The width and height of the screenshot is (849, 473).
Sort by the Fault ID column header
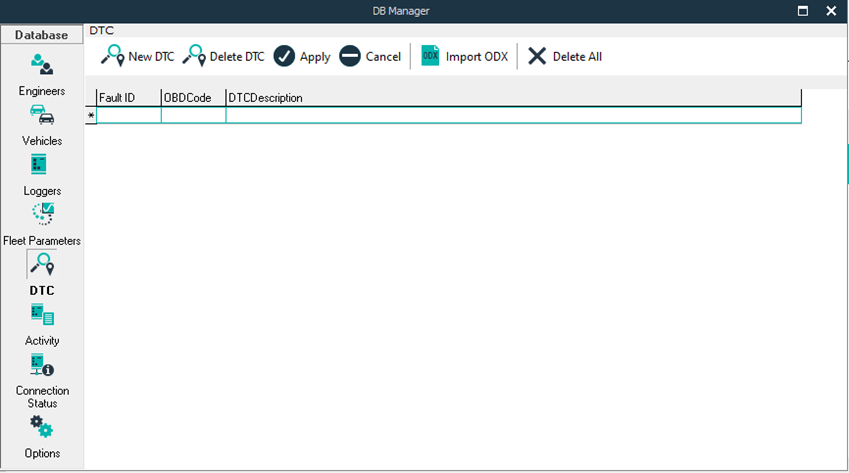tap(128, 98)
